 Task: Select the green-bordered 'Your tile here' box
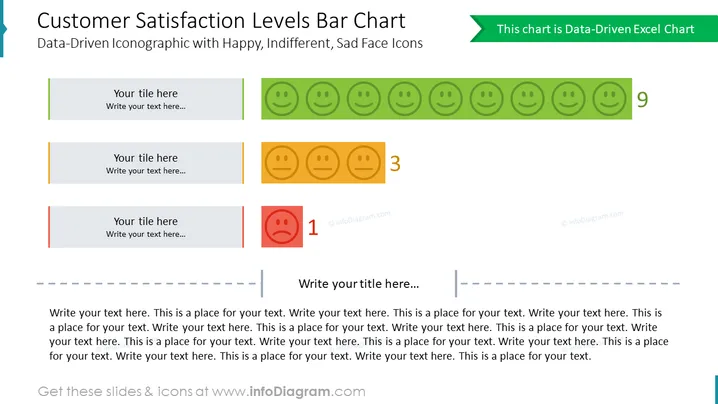(146, 99)
